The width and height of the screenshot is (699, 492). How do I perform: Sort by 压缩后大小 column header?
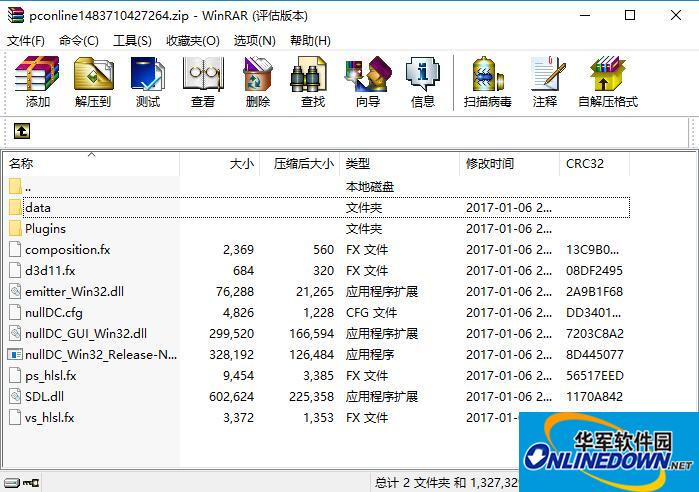[303, 163]
